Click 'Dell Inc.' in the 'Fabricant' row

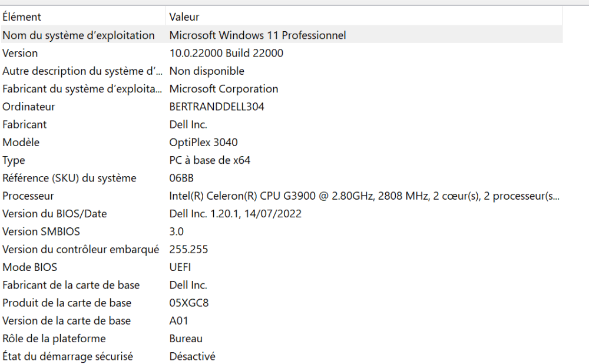click(188, 125)
